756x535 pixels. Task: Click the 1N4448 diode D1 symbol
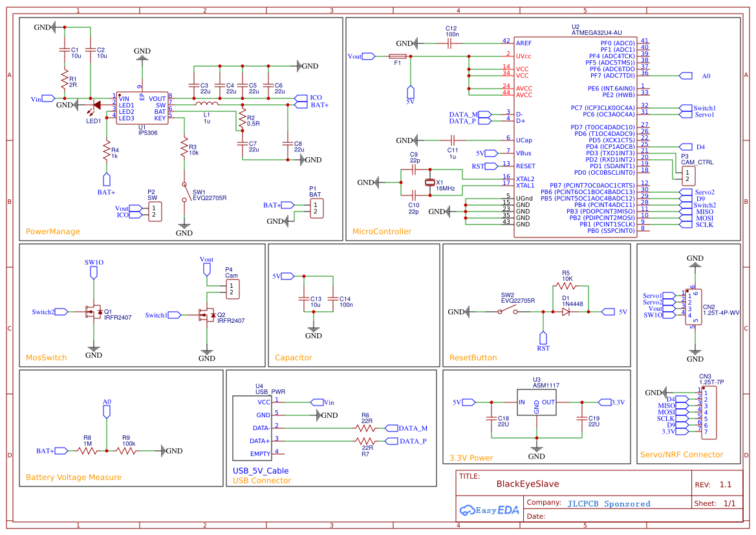point(566,311)
